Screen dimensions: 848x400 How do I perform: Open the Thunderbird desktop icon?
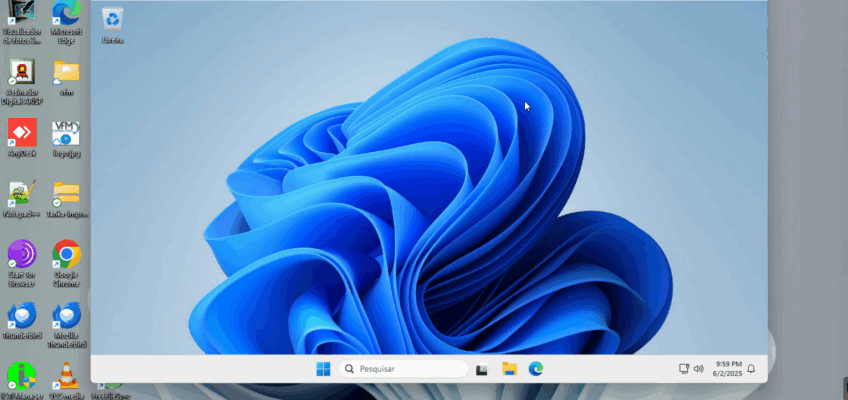22,320
